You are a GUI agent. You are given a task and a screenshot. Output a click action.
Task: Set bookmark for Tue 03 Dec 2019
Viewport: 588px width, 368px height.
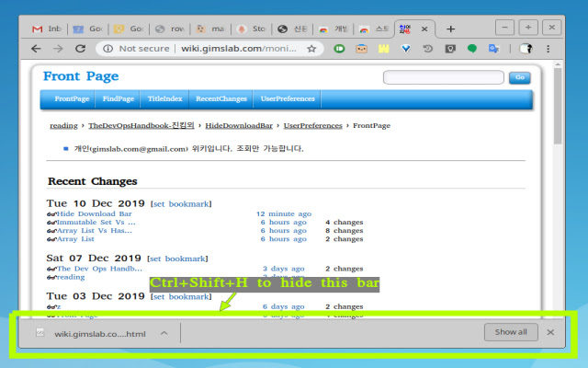[x=181, y=296]
